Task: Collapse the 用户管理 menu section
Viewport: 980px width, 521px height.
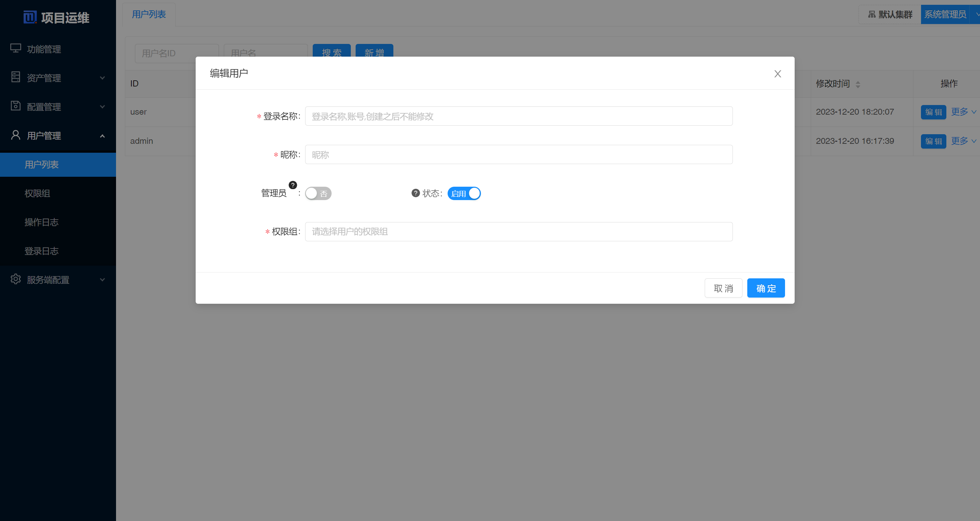Action: (102, 135)
